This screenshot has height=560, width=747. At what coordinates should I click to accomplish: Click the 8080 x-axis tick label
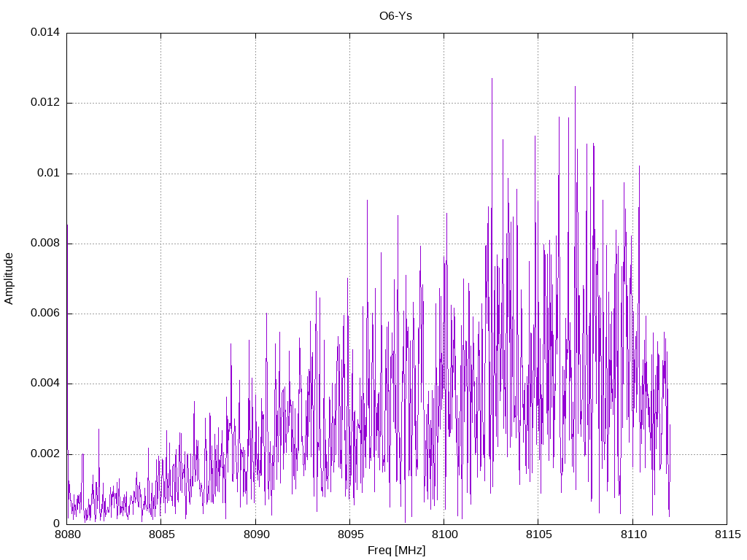(x=67, y=534)
